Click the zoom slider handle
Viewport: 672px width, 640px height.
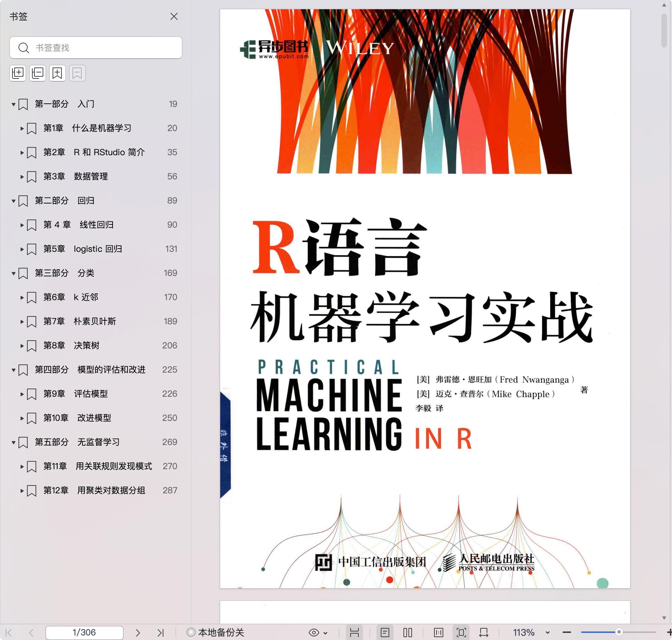point(619,632)
